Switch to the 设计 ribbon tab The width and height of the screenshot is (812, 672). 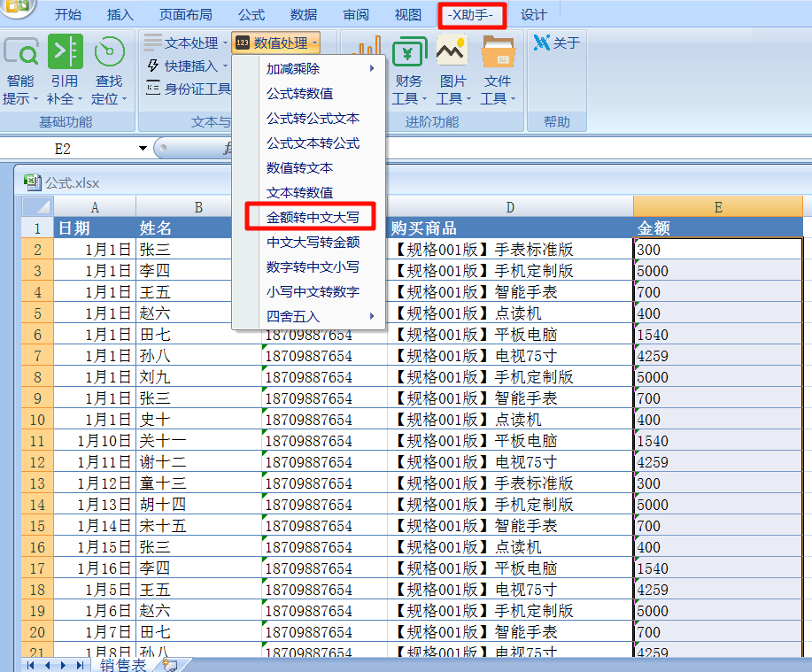(x=533, y=14)
